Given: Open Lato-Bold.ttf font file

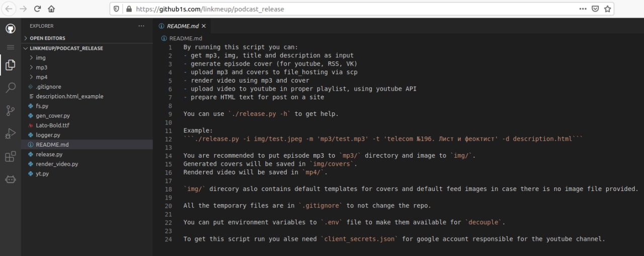Looking at the screenshot, I should click(x=87, y=125).
